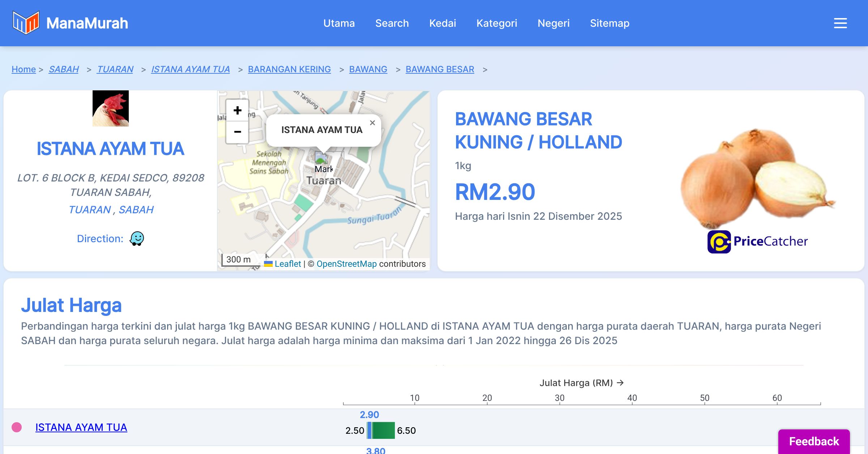Screen dimensions: 868x454
Task: Close the ISTANA AYAM TUA map popup
Action: coord(372,123)
